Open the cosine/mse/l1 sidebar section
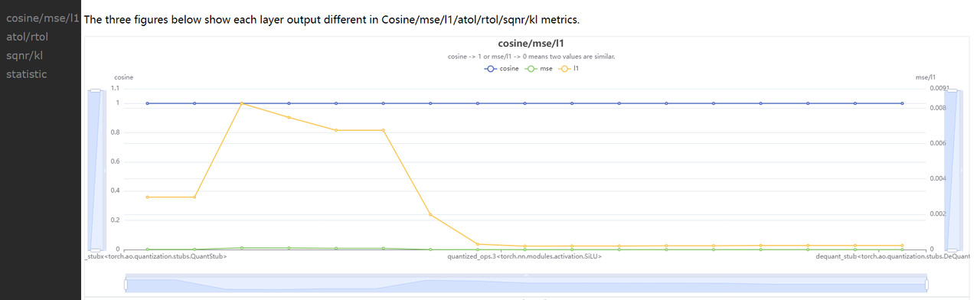 click(42, 18)
